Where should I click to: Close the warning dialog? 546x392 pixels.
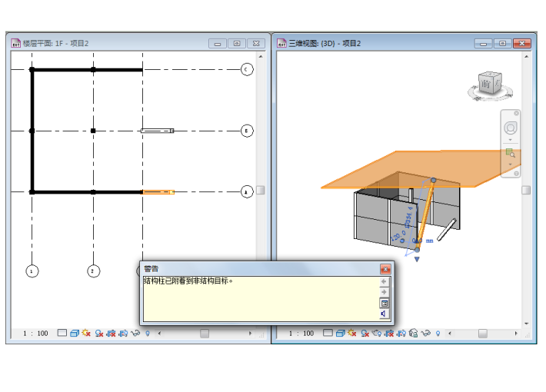tap(385, 269)
